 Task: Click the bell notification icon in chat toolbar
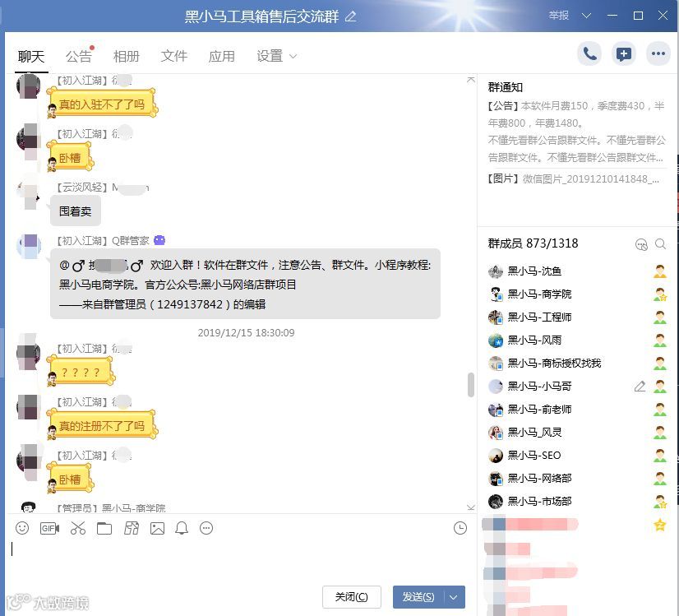click(182, 528)
